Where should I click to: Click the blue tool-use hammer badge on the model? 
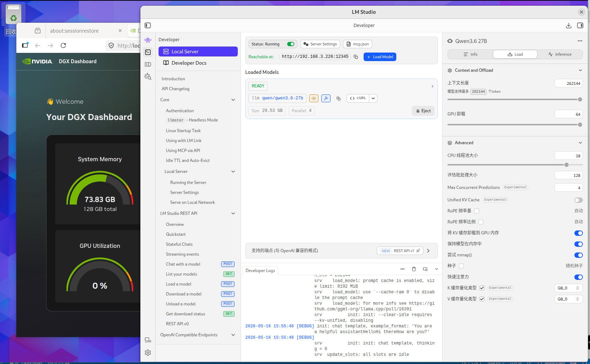tap(326, 98)
